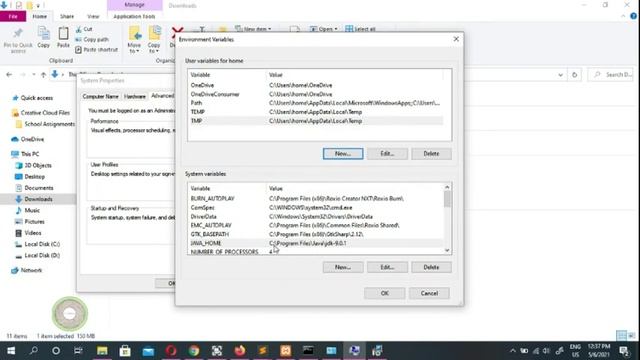Open the File ribbon tab
The image size is (640, 360).
13,16
